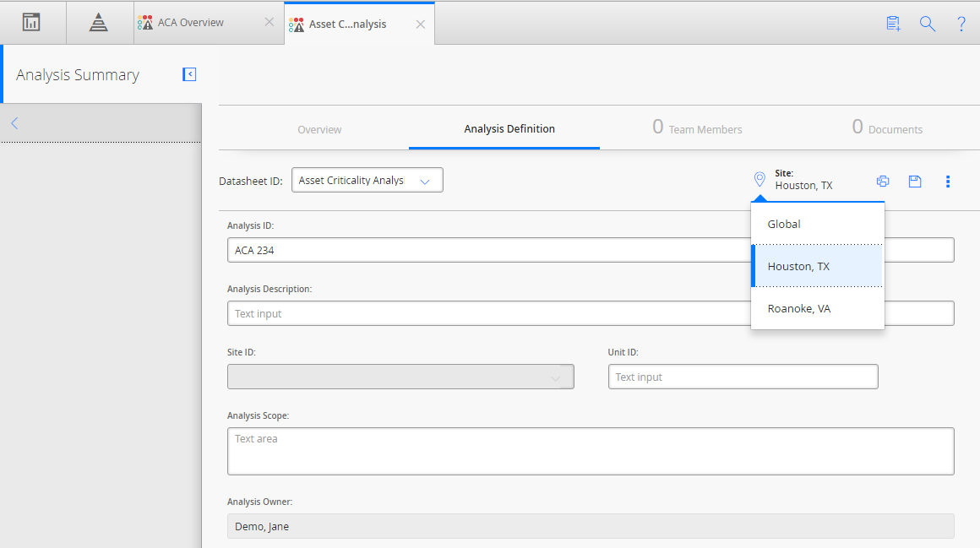
Task: Open the search magnifier
Action: click(x=928, y=24)
